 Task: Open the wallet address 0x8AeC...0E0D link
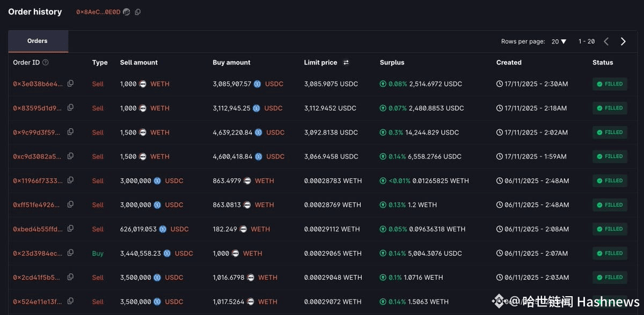[x=98, y=12]
